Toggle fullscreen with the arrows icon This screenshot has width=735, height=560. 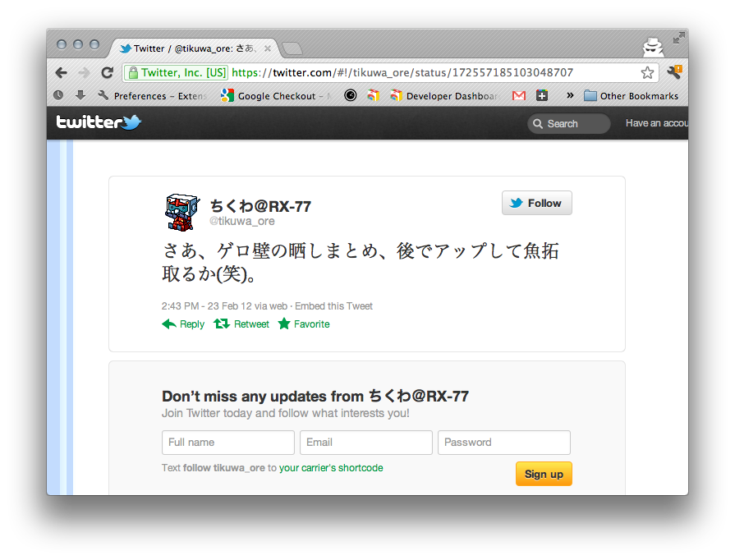point(678,38)
